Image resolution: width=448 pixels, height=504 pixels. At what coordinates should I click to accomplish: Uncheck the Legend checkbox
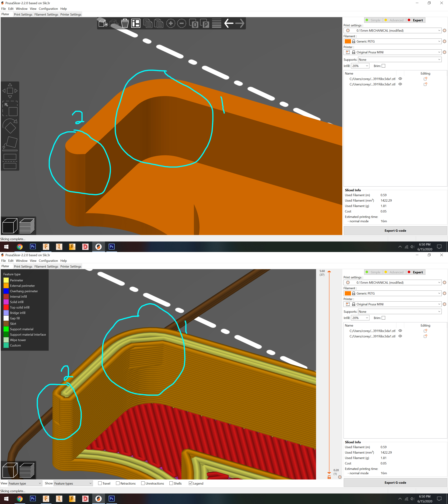[190, 483]
